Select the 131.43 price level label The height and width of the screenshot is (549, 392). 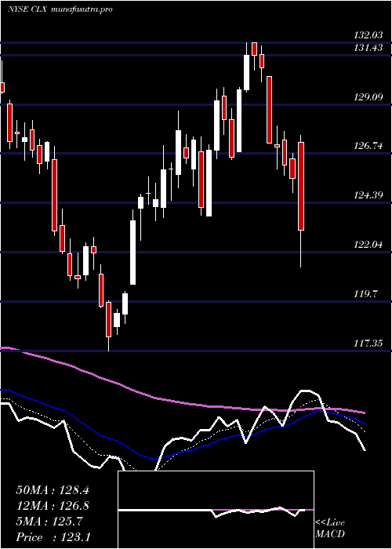pos(368,48)
